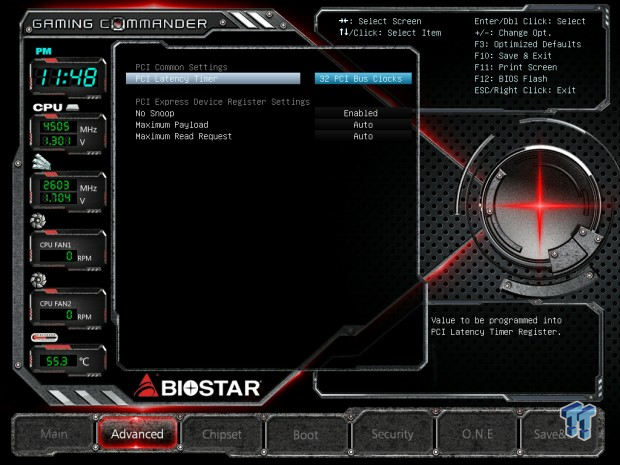Image resolution: width=620 pixels, height=465 pixels.
Task: Click the F3: Optimized Defaults hint
Action: (527, 44)
